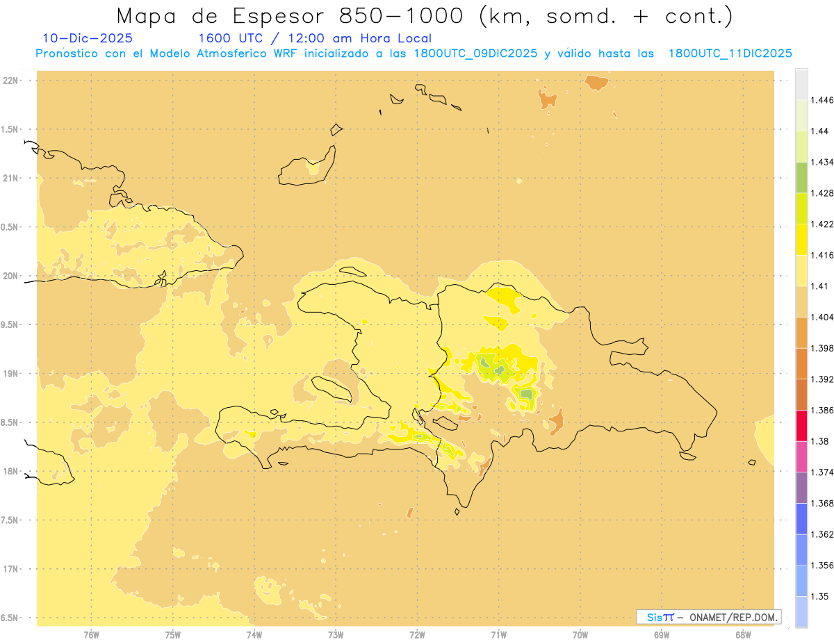Click the gray legend swatch above 1.446
834x644 pixels.
coord(801,85)
